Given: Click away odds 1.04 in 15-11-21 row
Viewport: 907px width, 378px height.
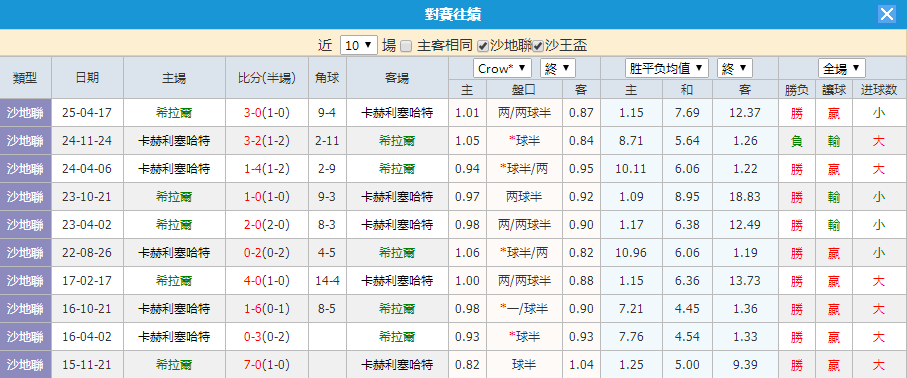Looking at the screenshot, I should tap(581, 365).
